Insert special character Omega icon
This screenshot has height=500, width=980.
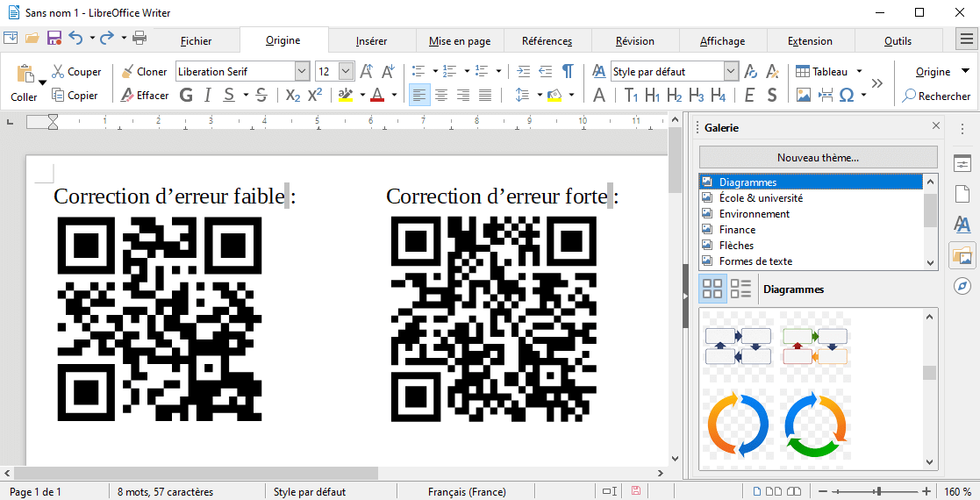pyautogui.click(x=847, y=95)
